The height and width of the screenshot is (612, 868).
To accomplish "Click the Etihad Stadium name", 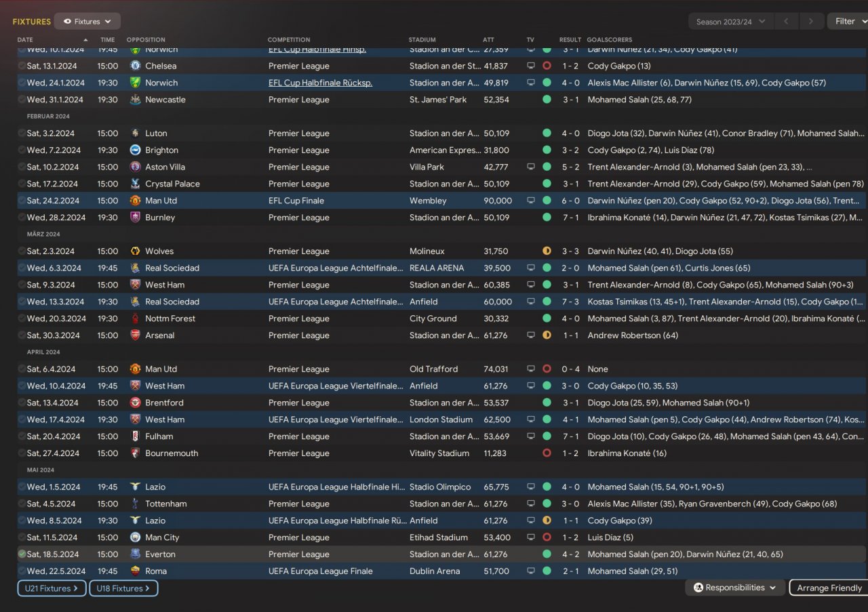I will click(439, 537).
